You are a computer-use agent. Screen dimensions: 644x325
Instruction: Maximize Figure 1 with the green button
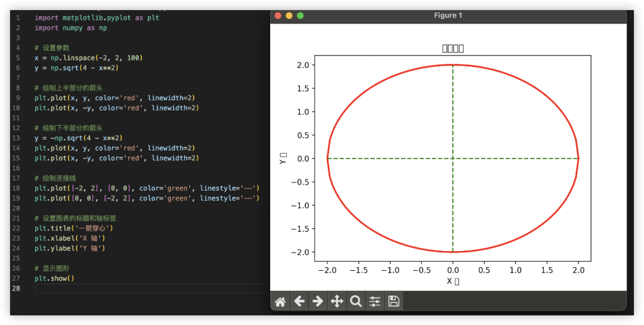pos(300,16)
